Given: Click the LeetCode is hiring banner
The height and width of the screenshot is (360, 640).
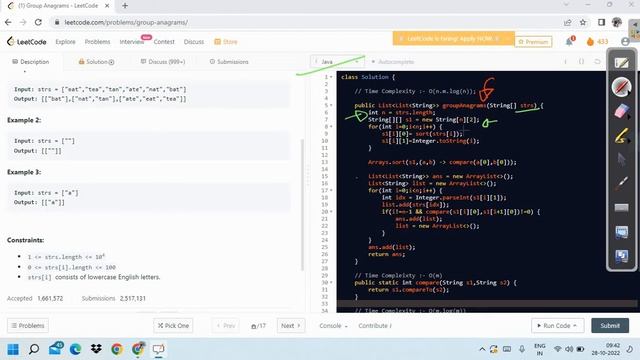Looking at the screenshot, I should point(453,39).
